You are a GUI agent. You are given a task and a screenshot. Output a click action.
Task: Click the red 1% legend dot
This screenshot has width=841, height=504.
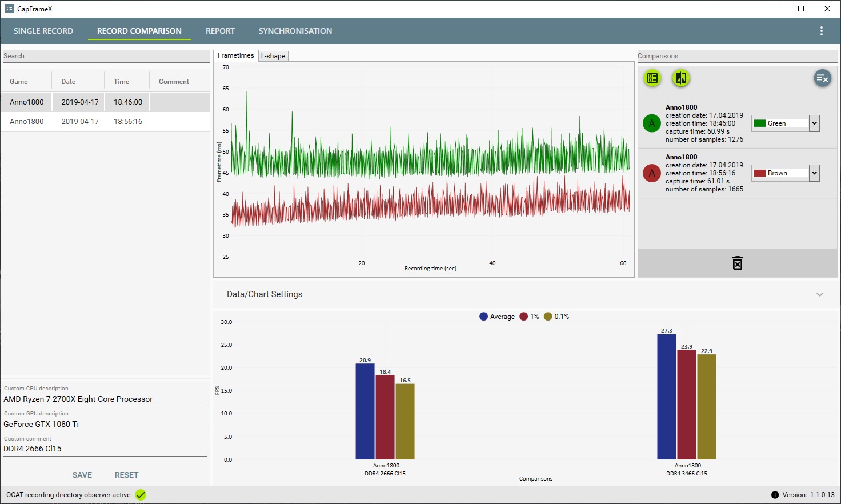click(x=523, y=317)
